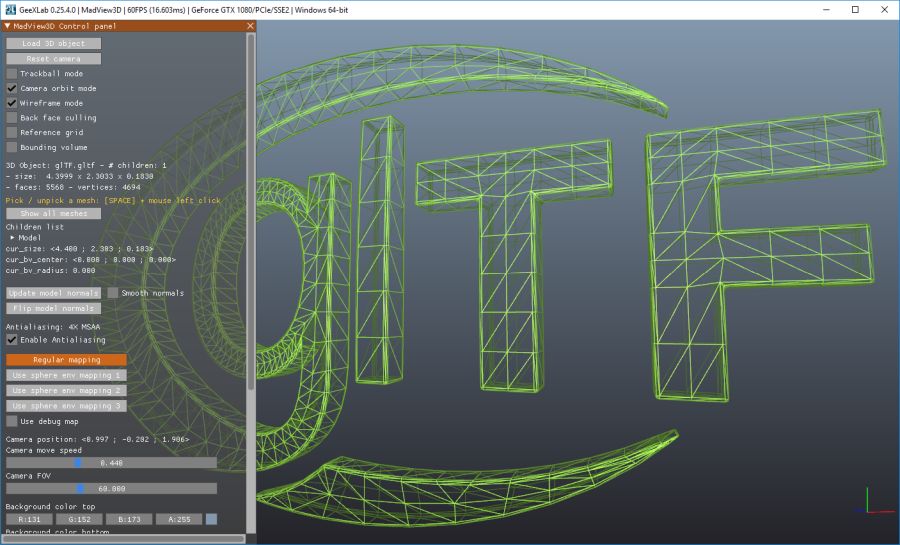Enable Smooth normals checkbox
The height and width of the screenshot is (545, 900).
113,293
